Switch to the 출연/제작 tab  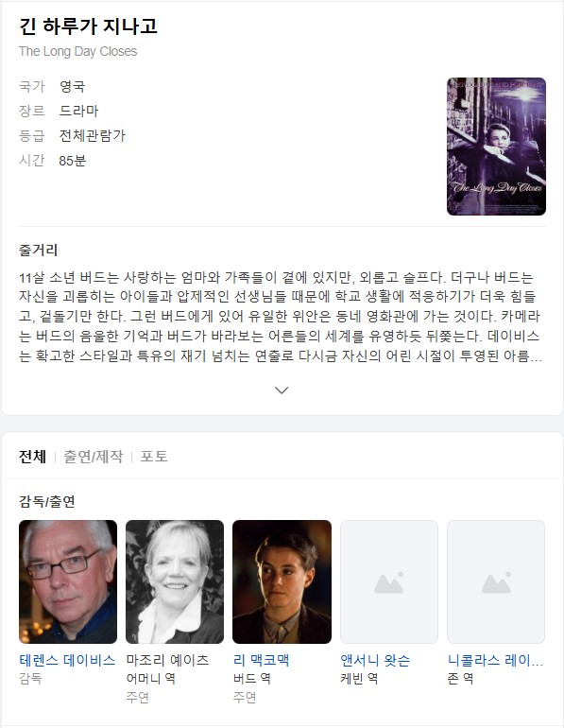(94, 457)
